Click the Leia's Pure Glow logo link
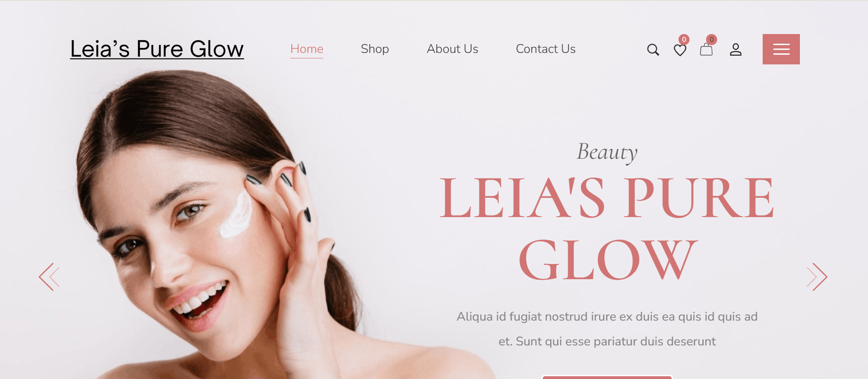The image size is (868, 379). click(157, 49)
